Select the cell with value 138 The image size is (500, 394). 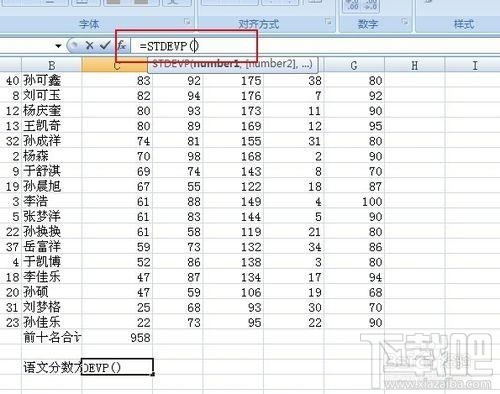coord(233,262)
